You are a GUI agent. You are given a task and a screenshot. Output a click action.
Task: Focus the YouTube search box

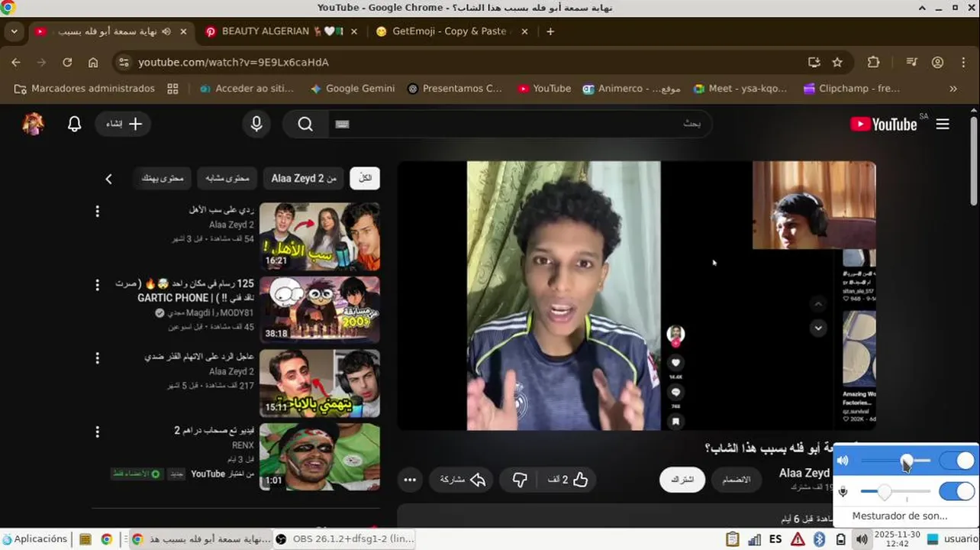520,124
